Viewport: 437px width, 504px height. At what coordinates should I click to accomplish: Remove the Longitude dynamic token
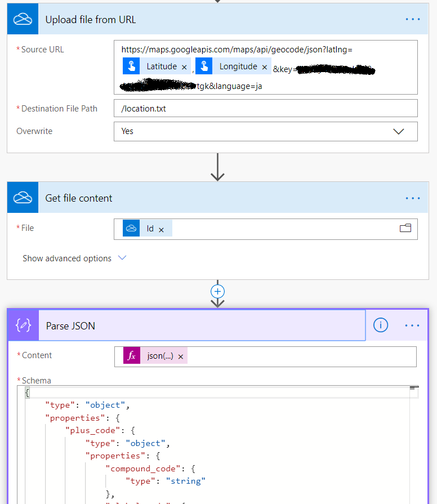(x=265, y=67)
